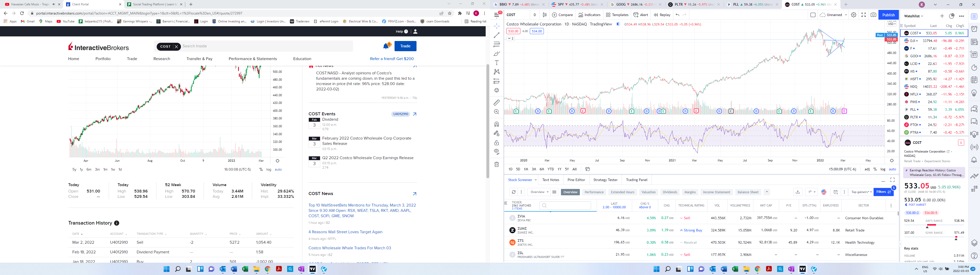980x275 pixels.
Task: Enter fullscreen chart mode
Action: 864,15
